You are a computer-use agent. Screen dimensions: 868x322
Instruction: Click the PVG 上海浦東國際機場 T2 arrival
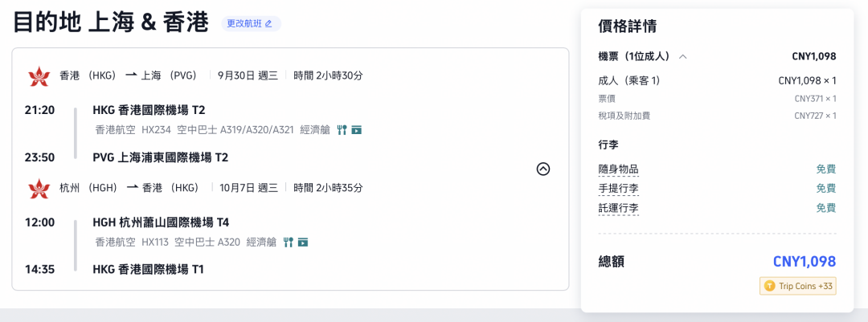point(161,157)
